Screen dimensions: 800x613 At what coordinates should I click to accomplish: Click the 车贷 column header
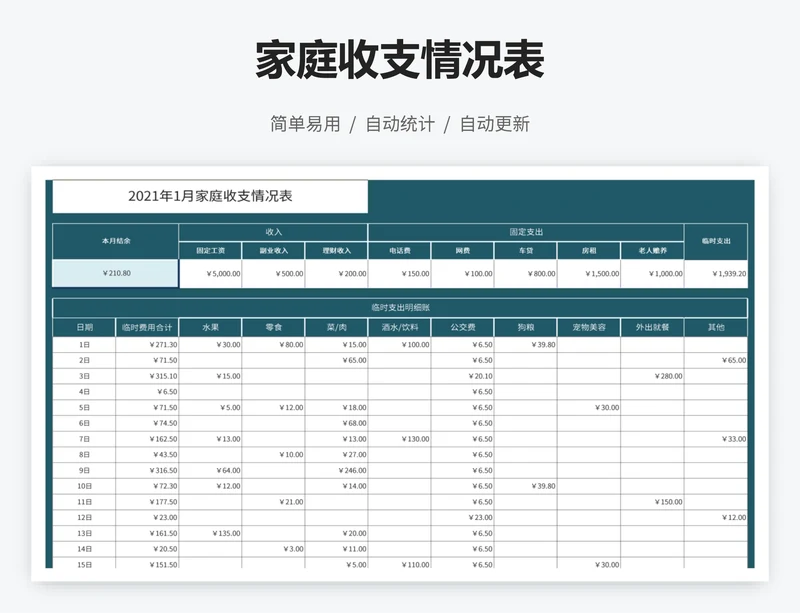(526, 251)
